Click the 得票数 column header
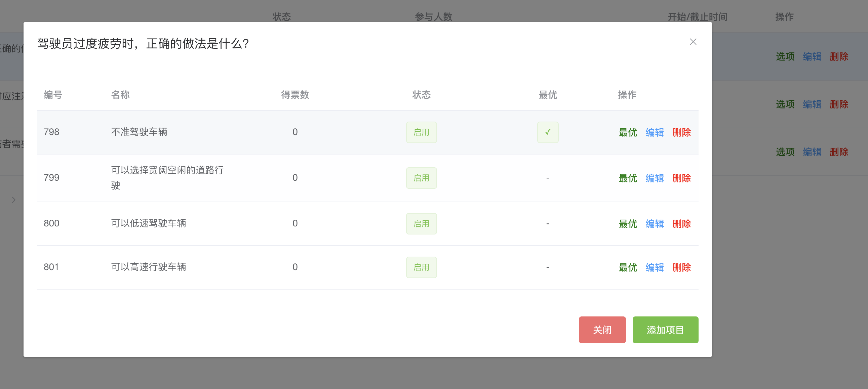 295,95
